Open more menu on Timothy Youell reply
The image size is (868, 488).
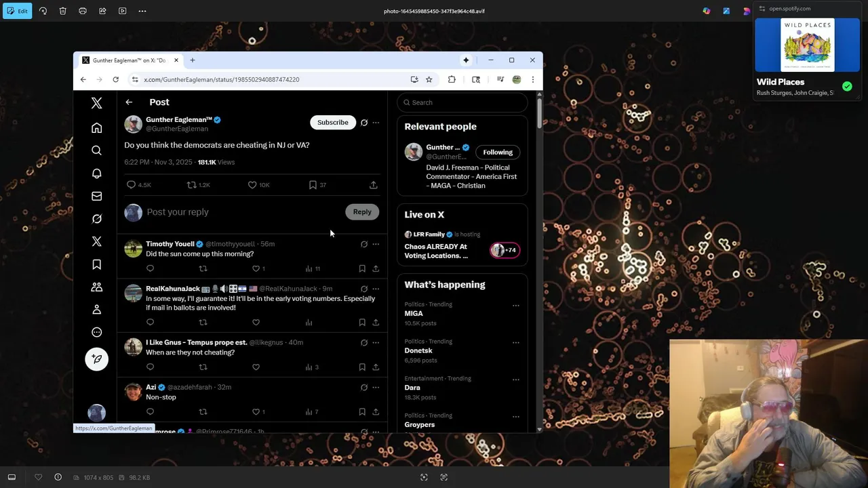376,244
